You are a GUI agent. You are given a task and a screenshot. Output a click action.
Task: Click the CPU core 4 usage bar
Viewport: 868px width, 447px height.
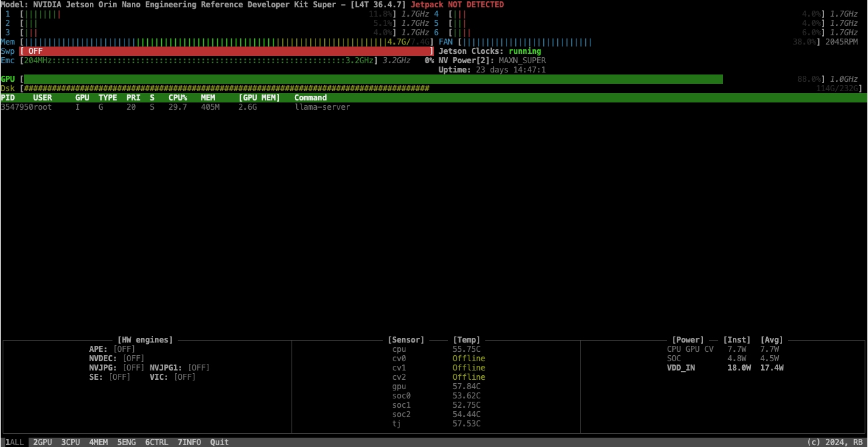(636, 14)
